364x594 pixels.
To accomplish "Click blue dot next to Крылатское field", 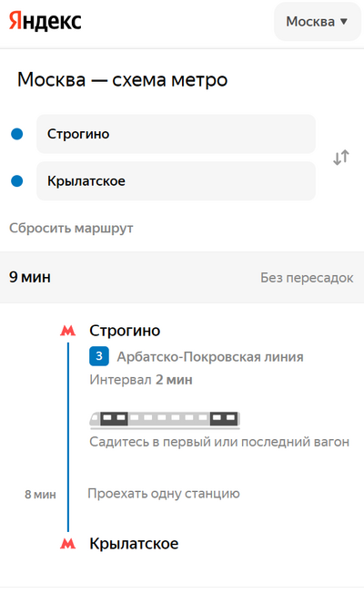I will click(17, 180).
